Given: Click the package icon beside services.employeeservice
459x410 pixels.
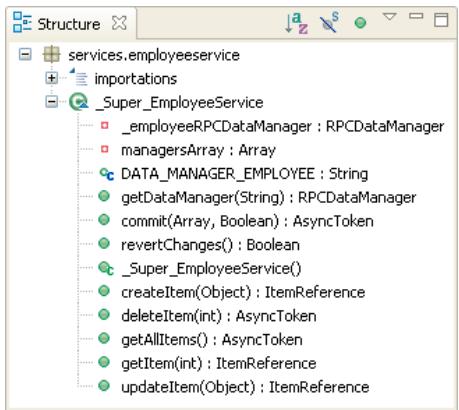Looking at the screenshot, I should click(x=52, y=54).
